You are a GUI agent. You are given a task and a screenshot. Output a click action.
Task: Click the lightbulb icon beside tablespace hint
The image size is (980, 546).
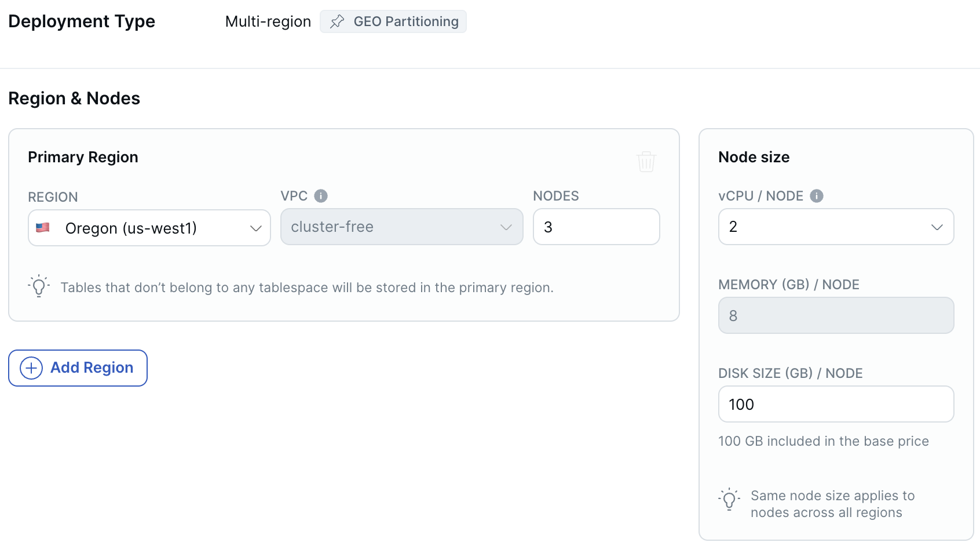[39, 286]
